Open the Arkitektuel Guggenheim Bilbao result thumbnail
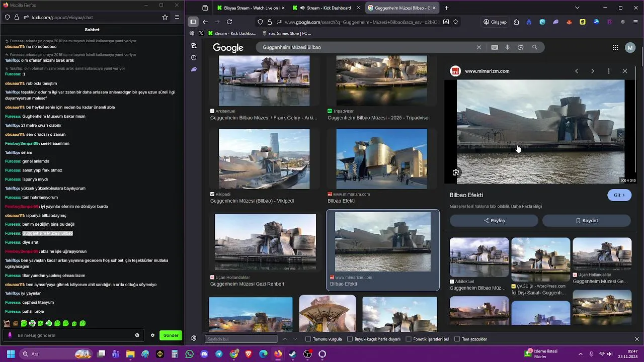 (x=264, y=80)
